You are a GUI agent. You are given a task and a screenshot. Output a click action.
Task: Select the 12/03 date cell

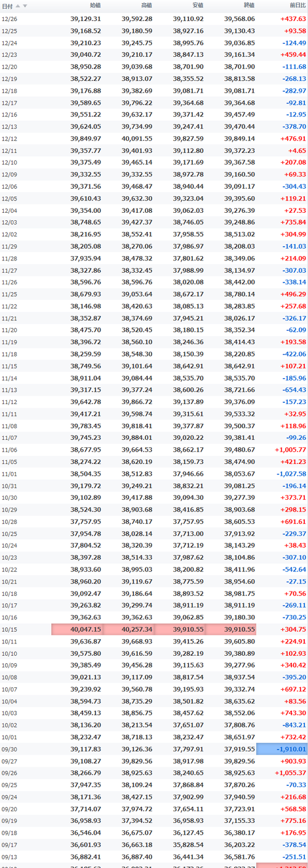click(x=9, y=222)
